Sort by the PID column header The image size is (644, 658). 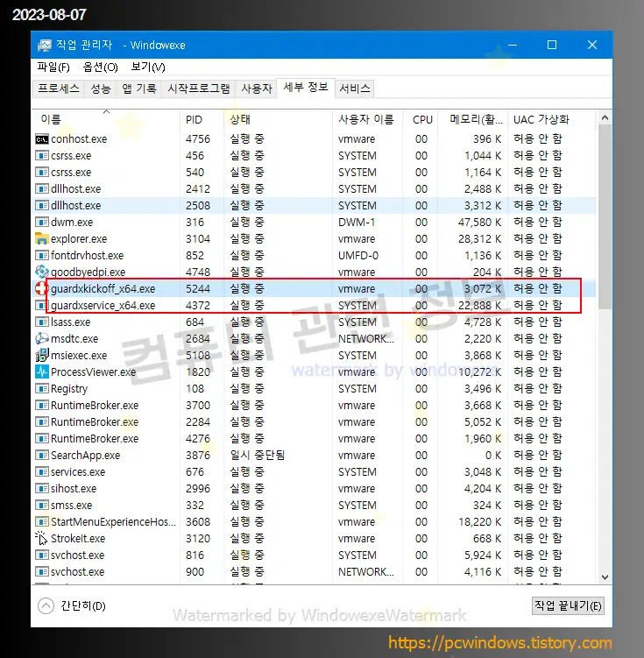tap(202, 120)
